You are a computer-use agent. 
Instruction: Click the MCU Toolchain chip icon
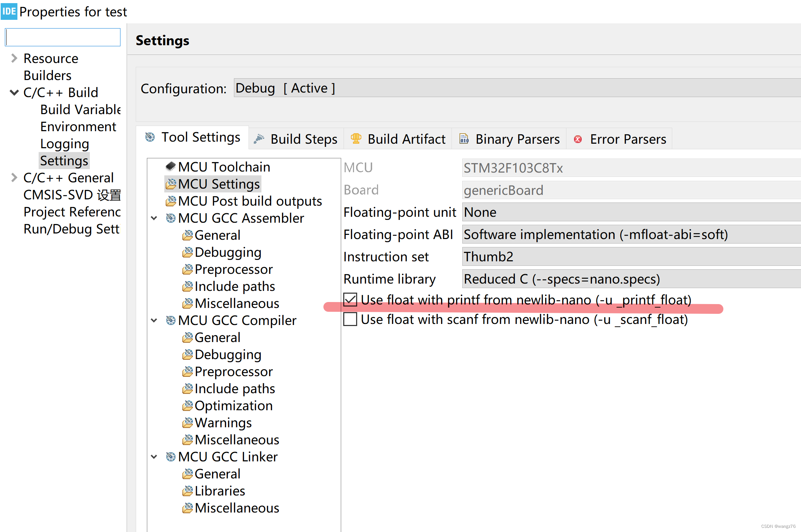pyautogui.click(x=170, y=167)
